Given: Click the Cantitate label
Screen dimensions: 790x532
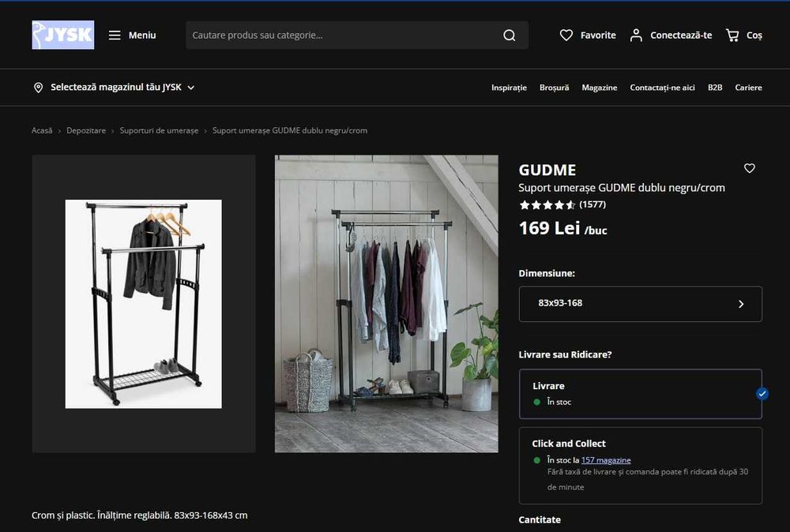Looking at the screenshot, I should [x=540, y=520].
